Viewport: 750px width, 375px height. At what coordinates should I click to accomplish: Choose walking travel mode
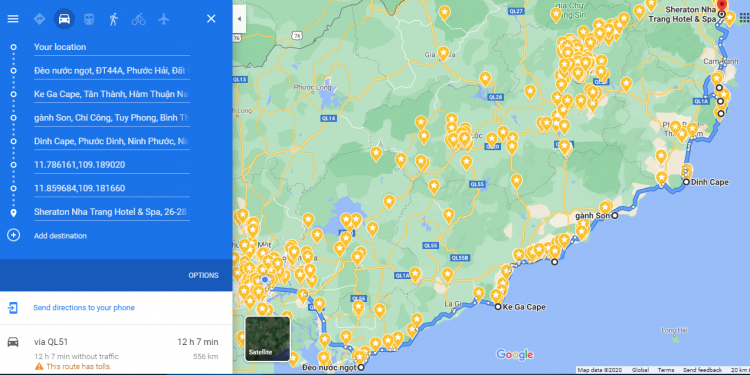(x=113, y=19)
